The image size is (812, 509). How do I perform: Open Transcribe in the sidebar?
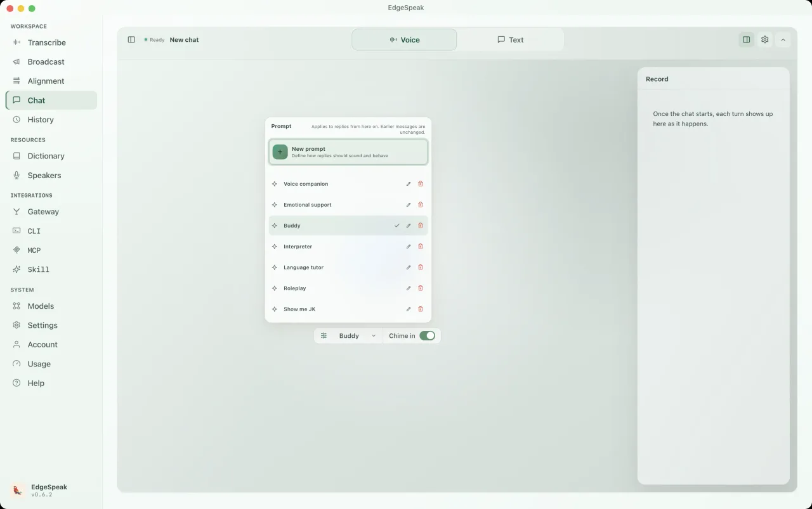coord(51,42)
